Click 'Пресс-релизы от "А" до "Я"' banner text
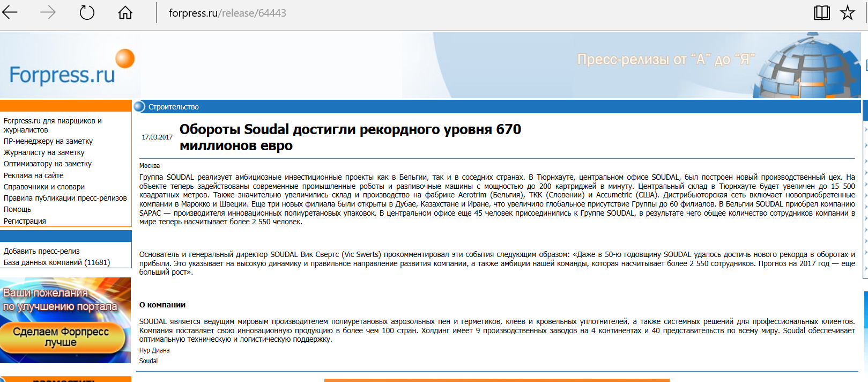The width and height of the screenshot is (868, 382). pyautogui.click(x=666, y=59)
